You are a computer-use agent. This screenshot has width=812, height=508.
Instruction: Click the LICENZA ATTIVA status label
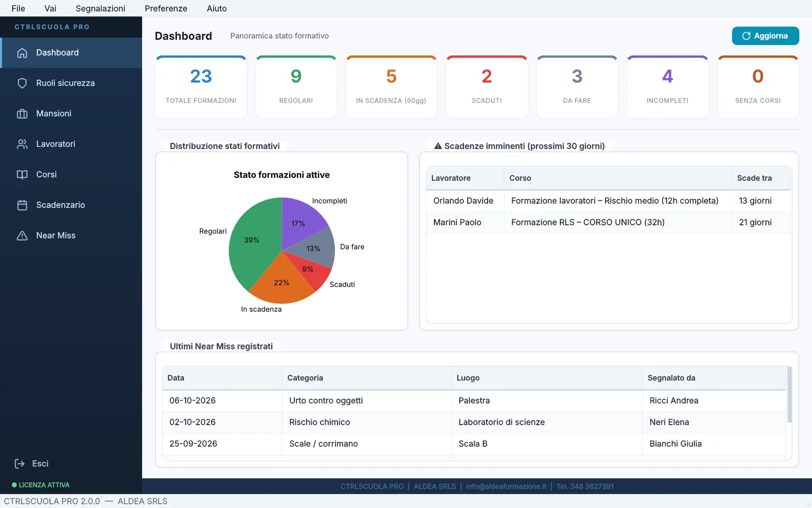click(x=44, y=485)
